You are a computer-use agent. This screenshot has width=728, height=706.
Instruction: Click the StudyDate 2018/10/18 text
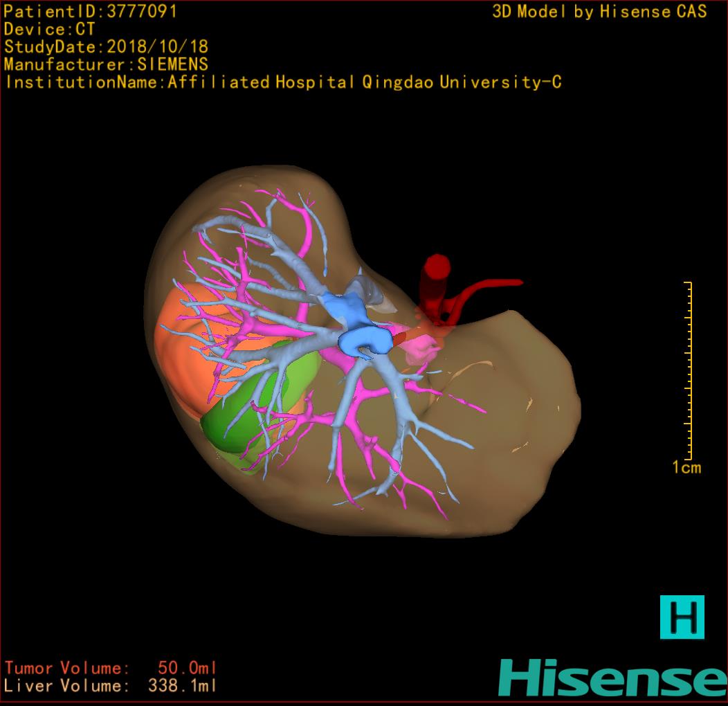106,47
